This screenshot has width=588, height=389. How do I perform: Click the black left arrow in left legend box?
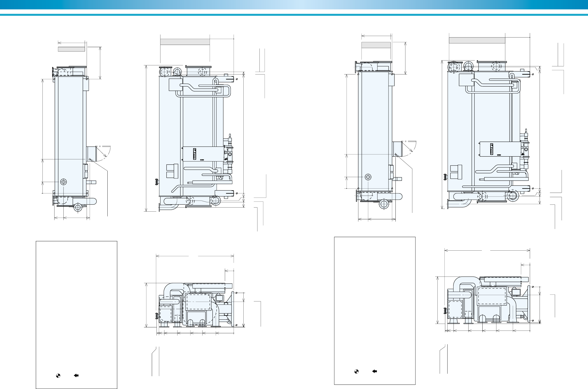coord(76,375)
